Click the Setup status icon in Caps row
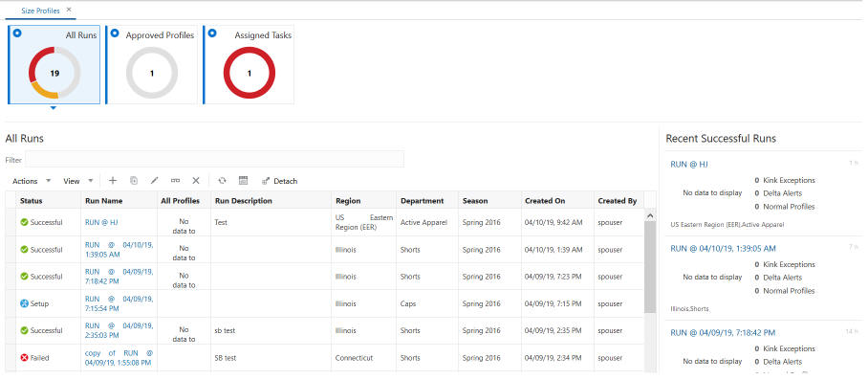 pos(24,303)
